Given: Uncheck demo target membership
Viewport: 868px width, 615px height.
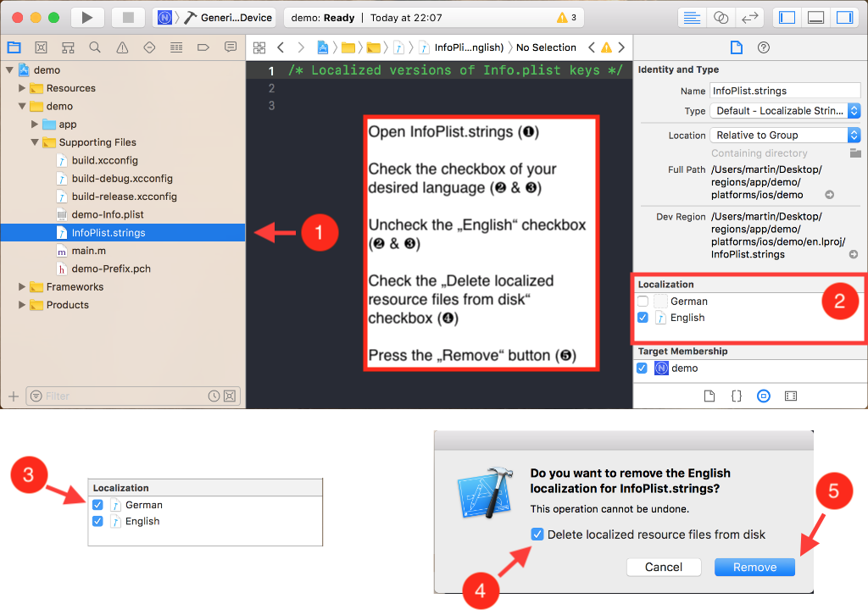Looking at the screenshot, I should (643, 368).
